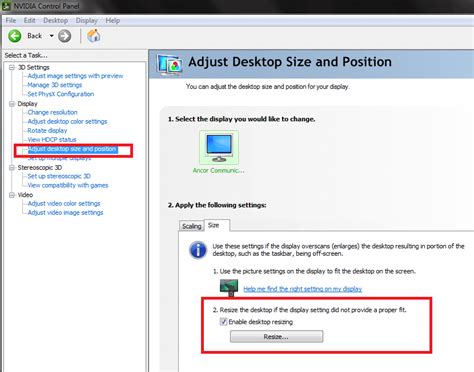Click the Video category label
This screenshot has width=474, height=372.
tap(25, 195)
